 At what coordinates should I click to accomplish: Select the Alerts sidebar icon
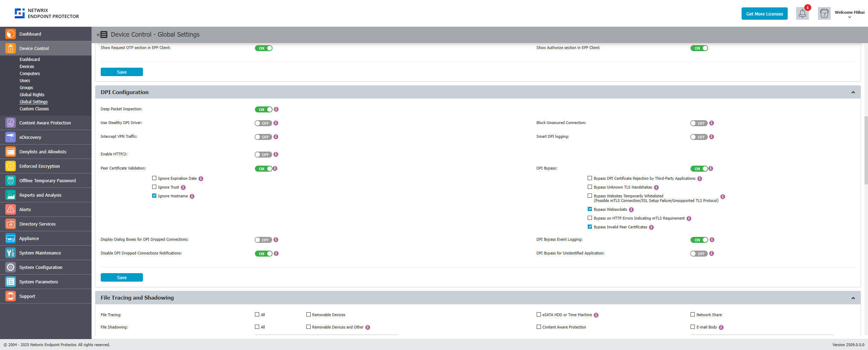(10, 209)
